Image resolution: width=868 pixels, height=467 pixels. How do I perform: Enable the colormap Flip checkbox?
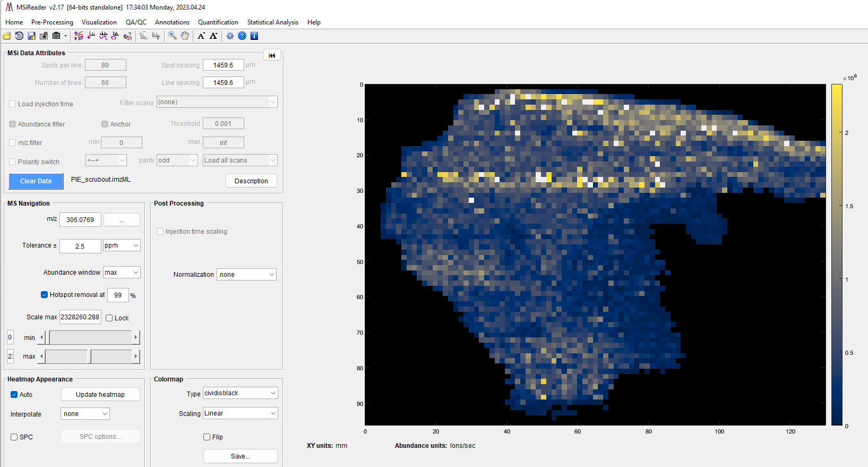(x=207, y=437)
